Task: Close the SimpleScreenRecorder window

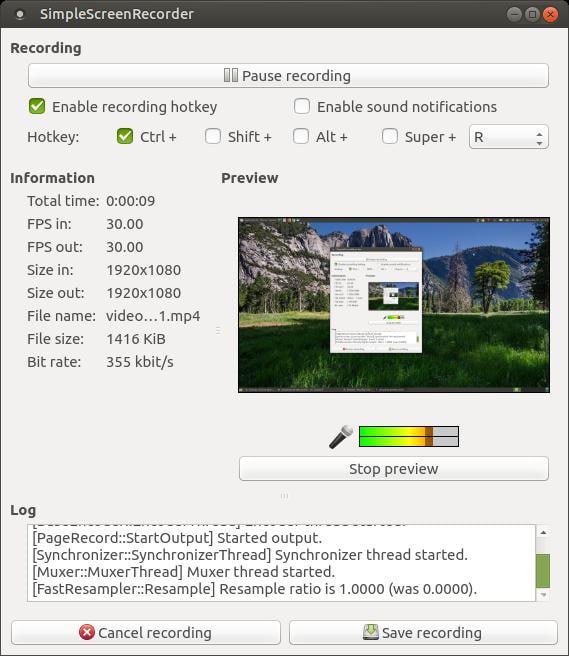Action: pyautogui.click(x=551, y=15)
